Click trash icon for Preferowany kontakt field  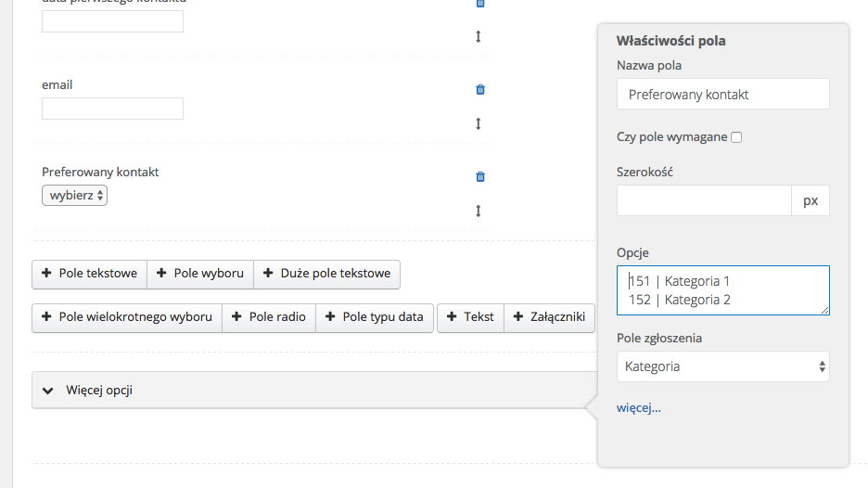(x=480, y=177)
